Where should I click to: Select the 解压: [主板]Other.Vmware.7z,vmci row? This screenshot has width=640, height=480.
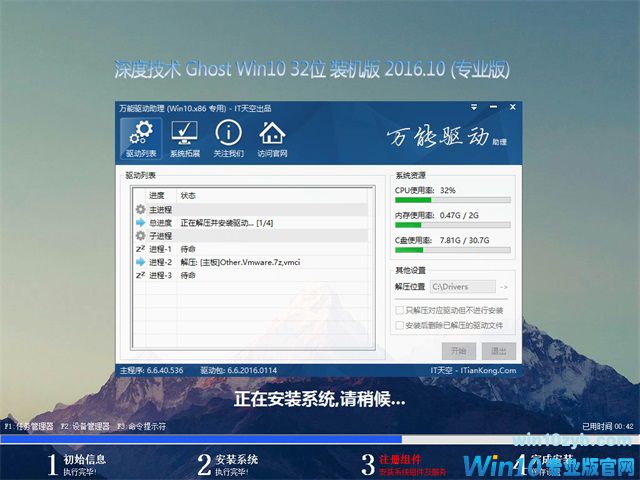pyautogui.click(x=251, y=262)
